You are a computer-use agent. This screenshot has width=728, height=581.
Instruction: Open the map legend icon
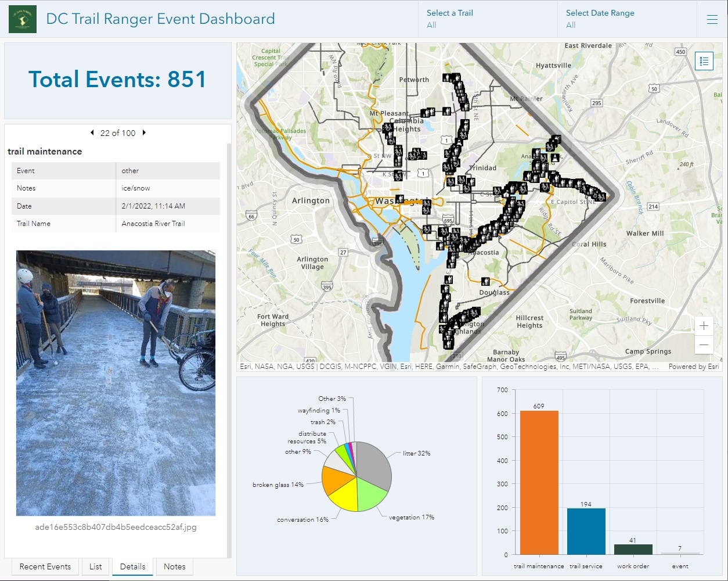[703, 61]
